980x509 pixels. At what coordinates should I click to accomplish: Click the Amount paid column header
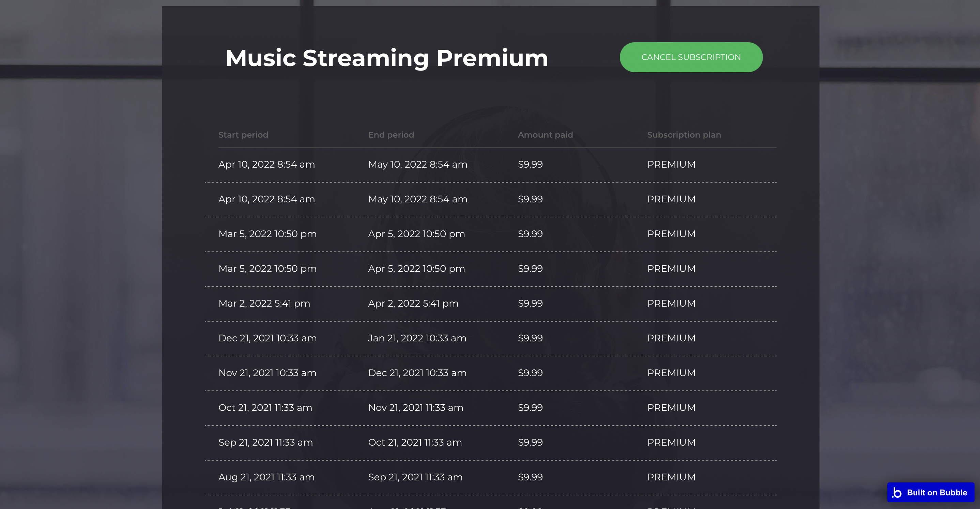coord(545,135)
